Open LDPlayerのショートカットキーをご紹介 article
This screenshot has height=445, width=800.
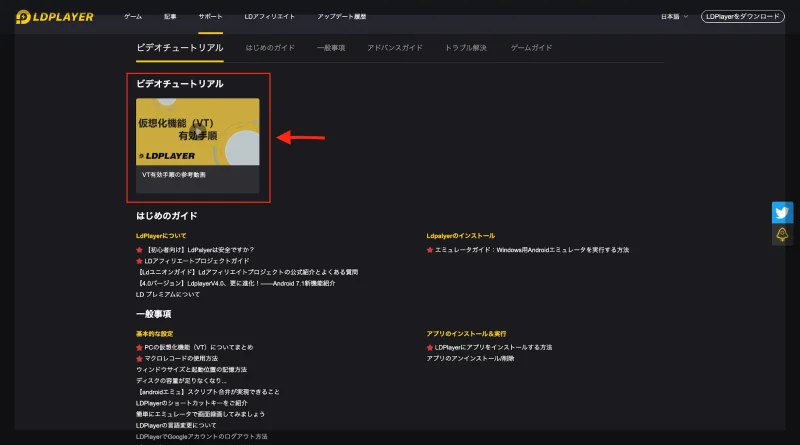tap(191, 403)
